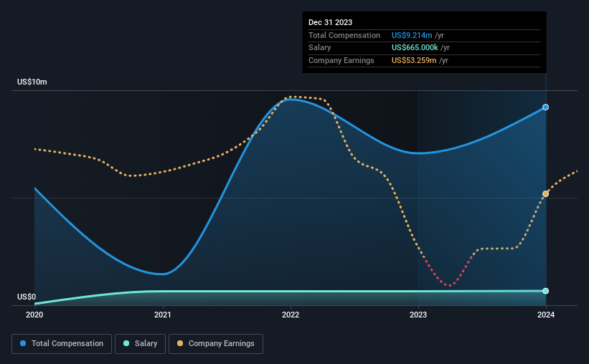The height and width of the screenshot is (364, 589).
Task: Click the US$10m y-axis label
Action: (32, 82)
